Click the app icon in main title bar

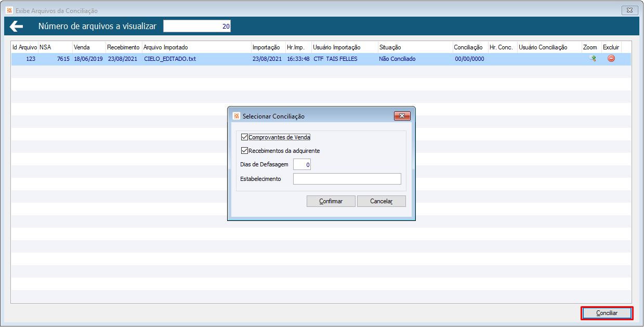(8, 10)
